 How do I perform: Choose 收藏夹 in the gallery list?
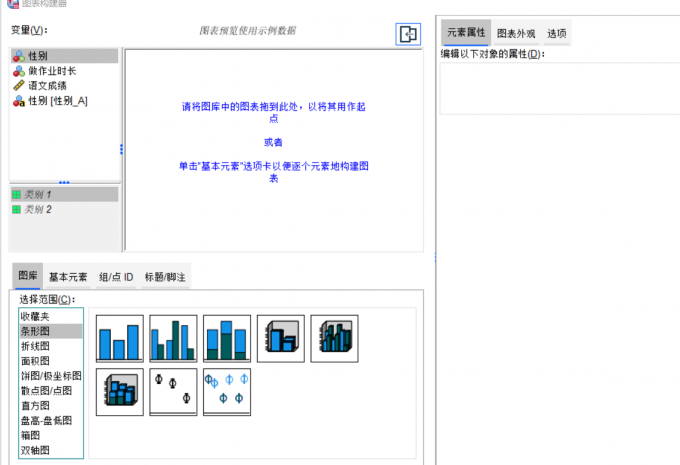point(51,317)
